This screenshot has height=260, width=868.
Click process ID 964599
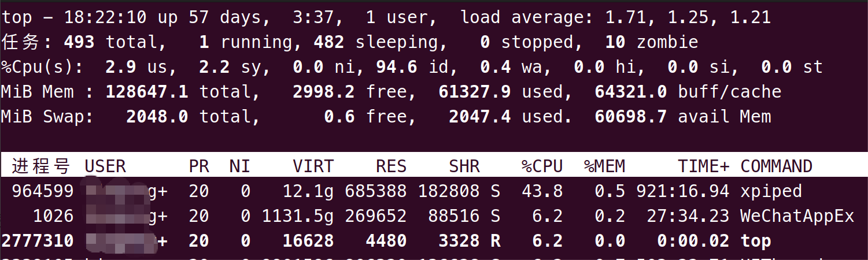click(x=42, y=191)
